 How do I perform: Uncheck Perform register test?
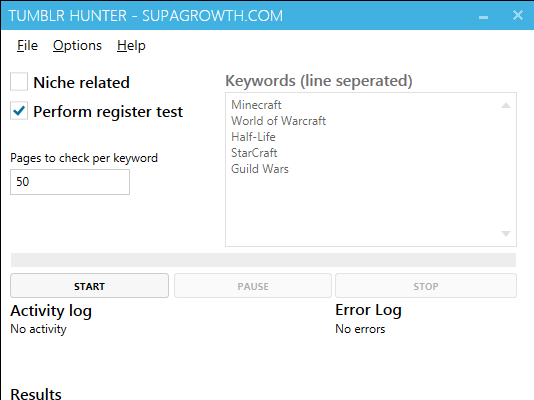(19, 111)
